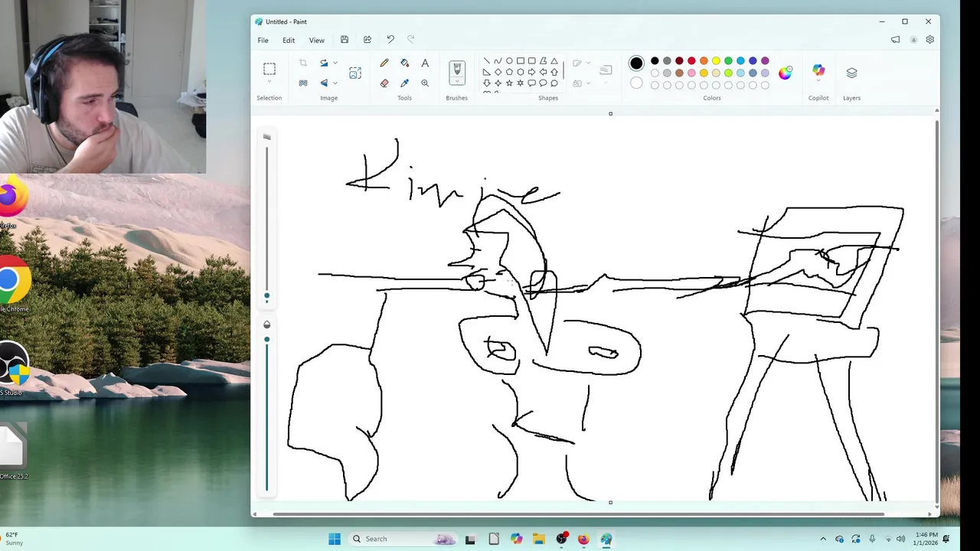Select the Text tool
The height and width of the screenshot is (551, 980).
coord(425,63)
